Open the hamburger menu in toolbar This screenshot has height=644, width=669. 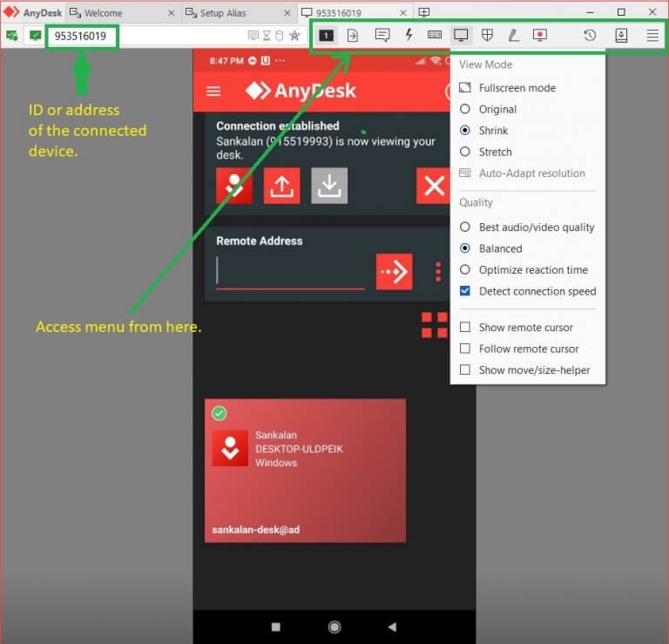point(652,35)
